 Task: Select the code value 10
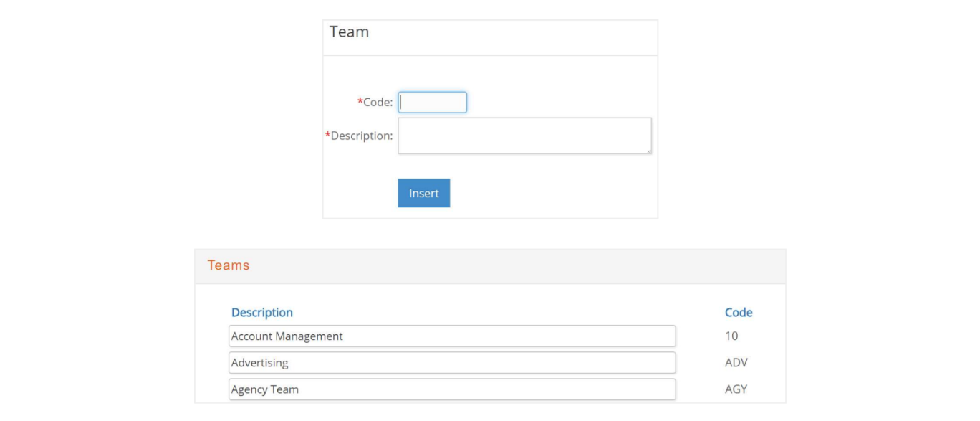731,336
